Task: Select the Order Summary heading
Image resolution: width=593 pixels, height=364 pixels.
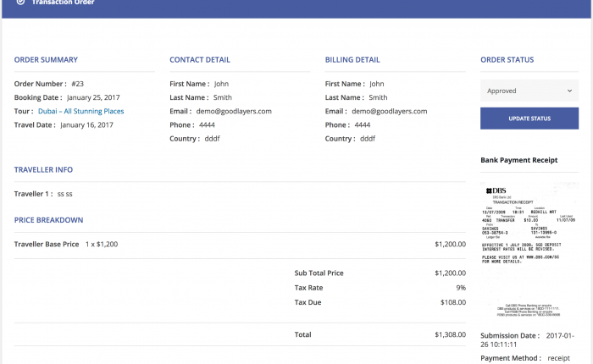Action: click(46, 60)
